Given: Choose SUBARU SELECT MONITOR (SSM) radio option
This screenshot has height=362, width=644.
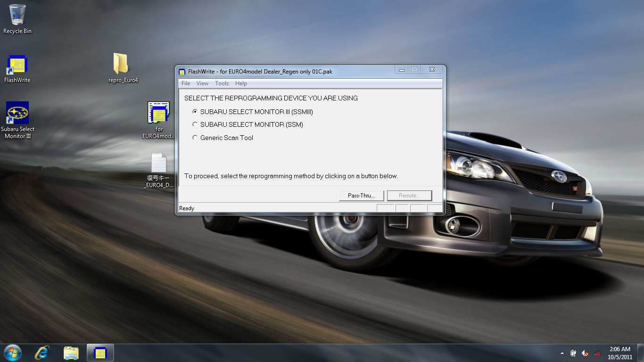Looking at the screenshot, I should pos(248,124).
